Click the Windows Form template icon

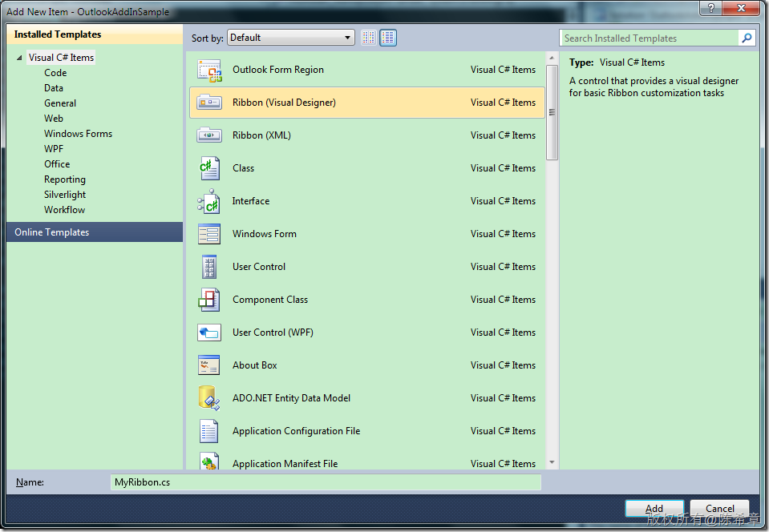click(x=209, y=234)
